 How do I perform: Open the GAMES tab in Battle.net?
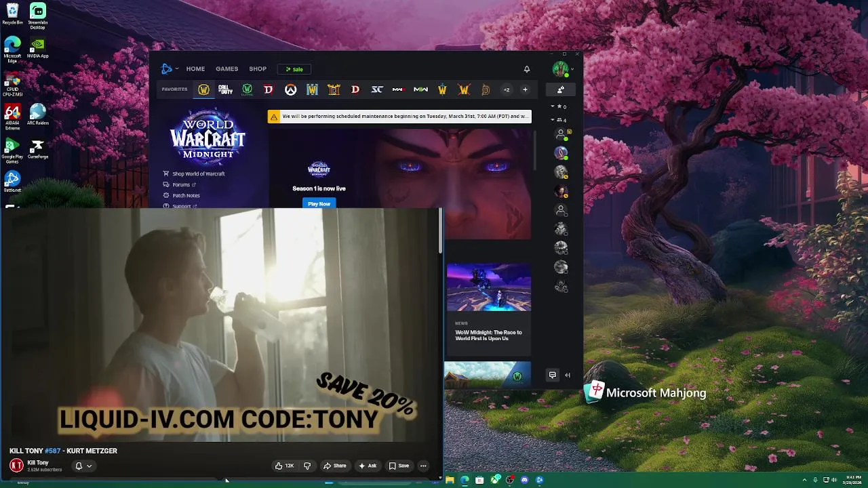coord(226,68)
